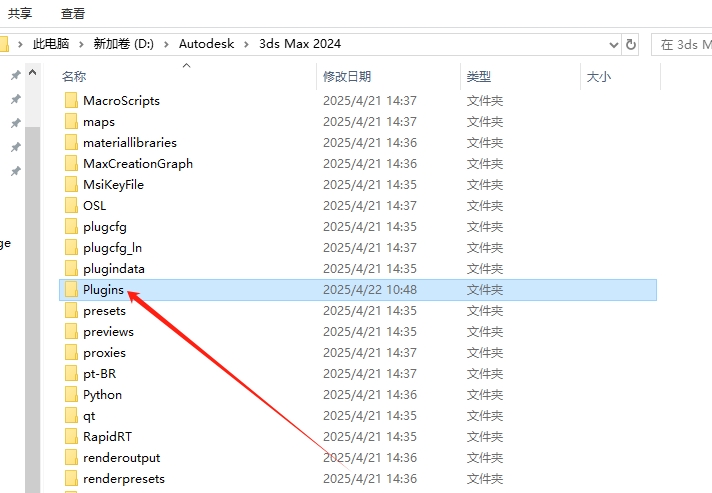Click the MacroScripts folder icon
Image resolution: width=712 pixels, height=493 pixels.
click(70, 100)
